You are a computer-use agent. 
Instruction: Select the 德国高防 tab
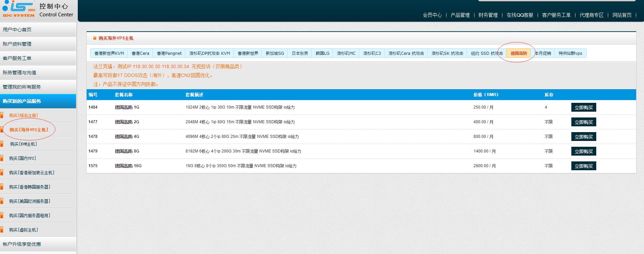[518, 53]
